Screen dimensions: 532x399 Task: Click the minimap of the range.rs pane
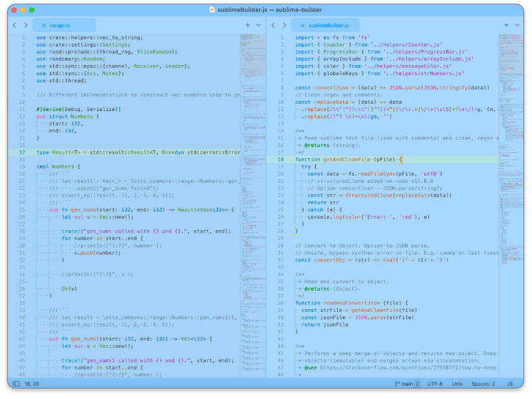click(253, 205)
